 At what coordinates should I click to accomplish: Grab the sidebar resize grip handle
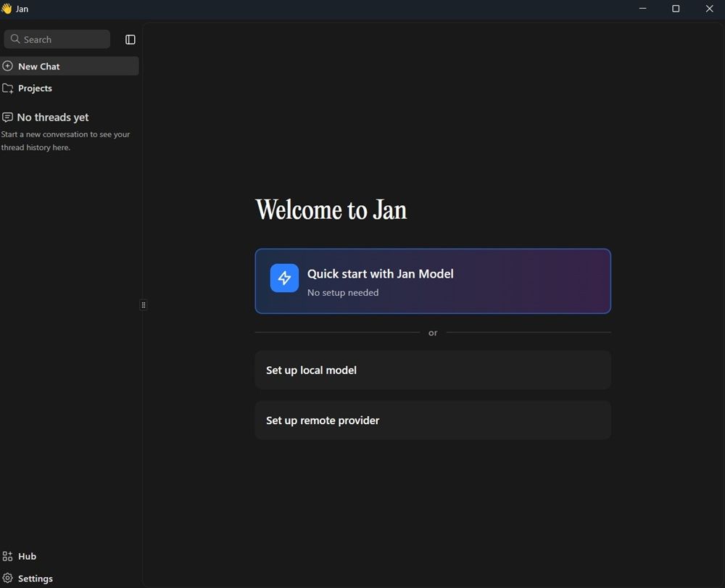pos(144,305)
